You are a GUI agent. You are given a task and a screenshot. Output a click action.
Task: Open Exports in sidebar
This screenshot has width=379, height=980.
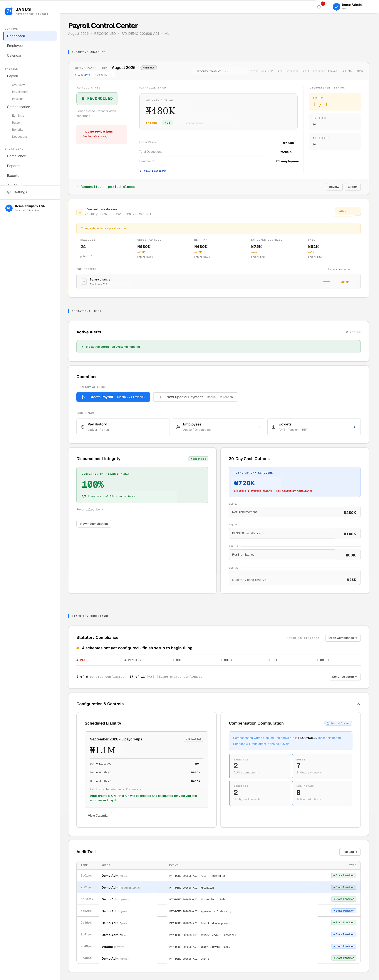pyautogui.click(x=30, y=176)
